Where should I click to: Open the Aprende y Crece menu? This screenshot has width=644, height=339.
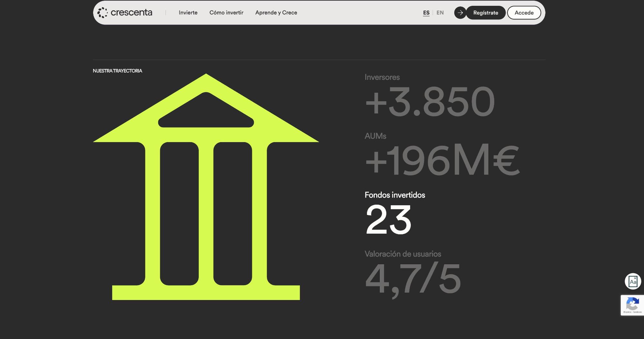(276, 13)
